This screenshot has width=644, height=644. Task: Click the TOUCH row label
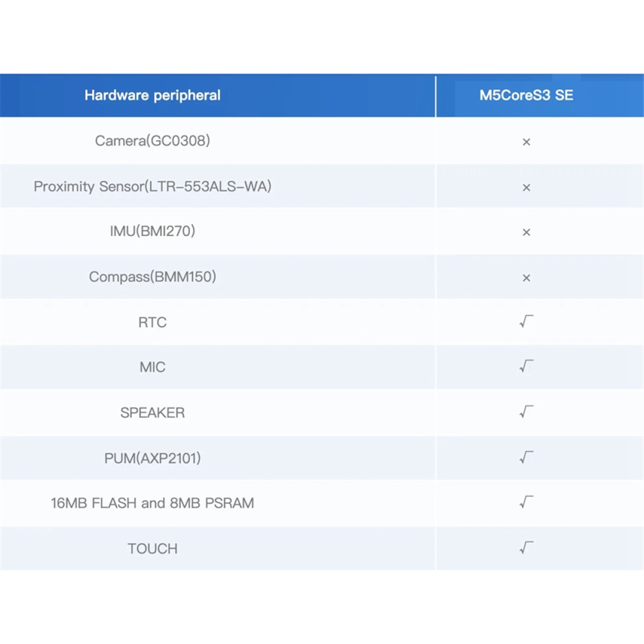point(152,549)
